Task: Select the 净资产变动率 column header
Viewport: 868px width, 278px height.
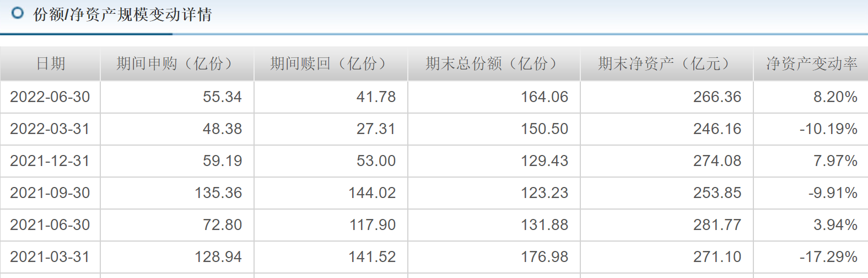Action: [811, 64]
